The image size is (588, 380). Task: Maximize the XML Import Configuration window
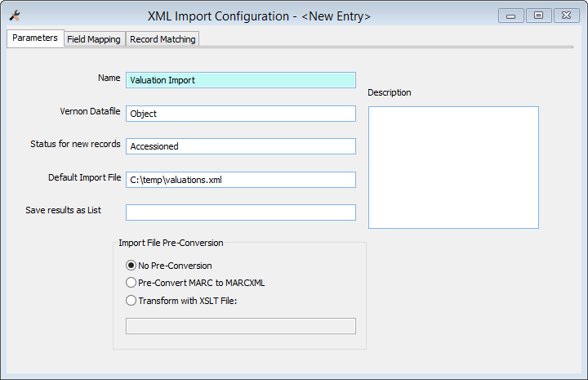538,16
